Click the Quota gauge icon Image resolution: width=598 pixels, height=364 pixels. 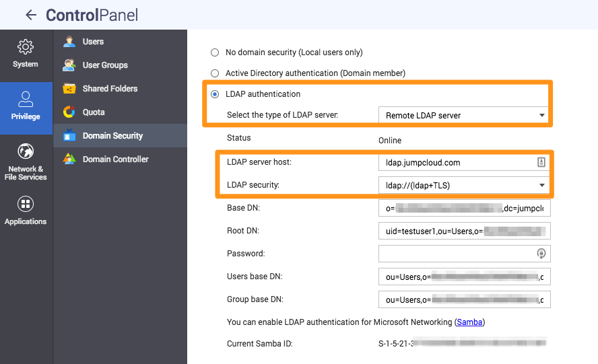(69, 112)
